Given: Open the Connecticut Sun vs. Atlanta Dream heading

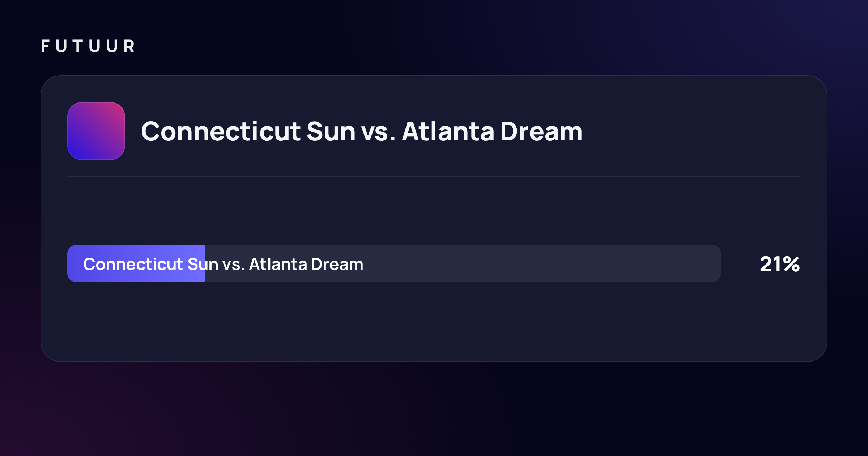Looking at the screenshot, I should coord(362,131).
